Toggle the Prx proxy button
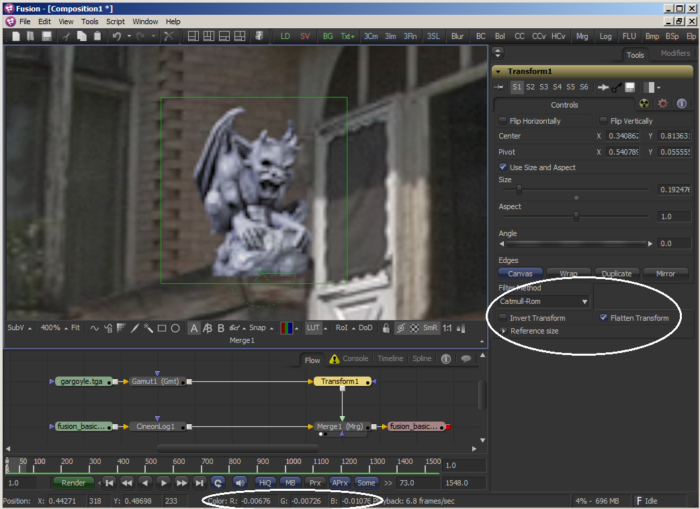 [x=315, y=483]
